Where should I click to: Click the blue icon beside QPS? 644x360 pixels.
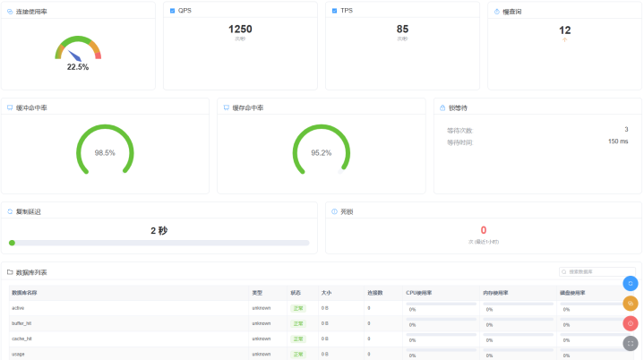tap(172, 11)
